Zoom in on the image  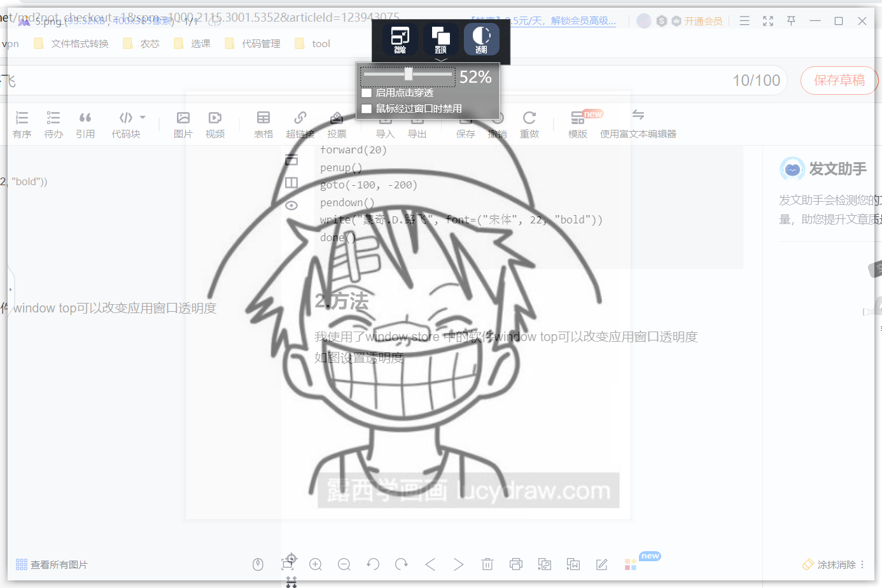click(x=316, y=564)
